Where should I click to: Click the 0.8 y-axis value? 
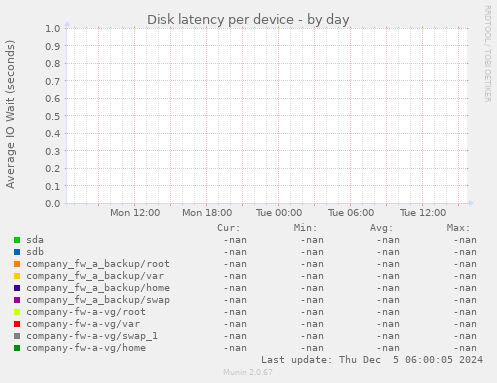(53, 63)
